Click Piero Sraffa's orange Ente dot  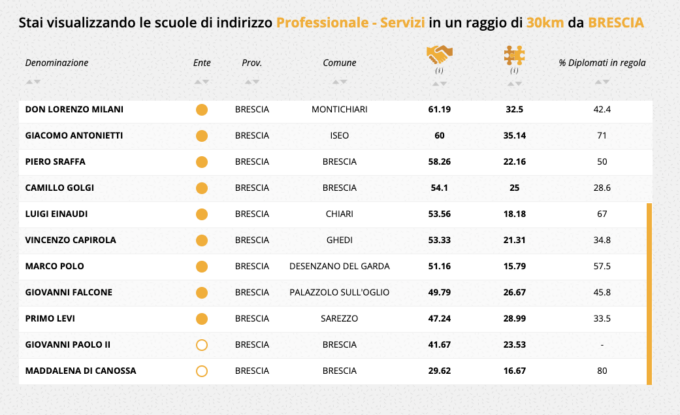point(201,162)
